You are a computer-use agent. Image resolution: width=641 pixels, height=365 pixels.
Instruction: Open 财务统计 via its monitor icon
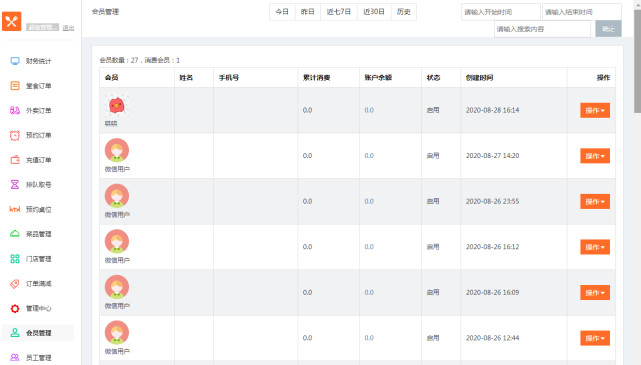point(15,61)
